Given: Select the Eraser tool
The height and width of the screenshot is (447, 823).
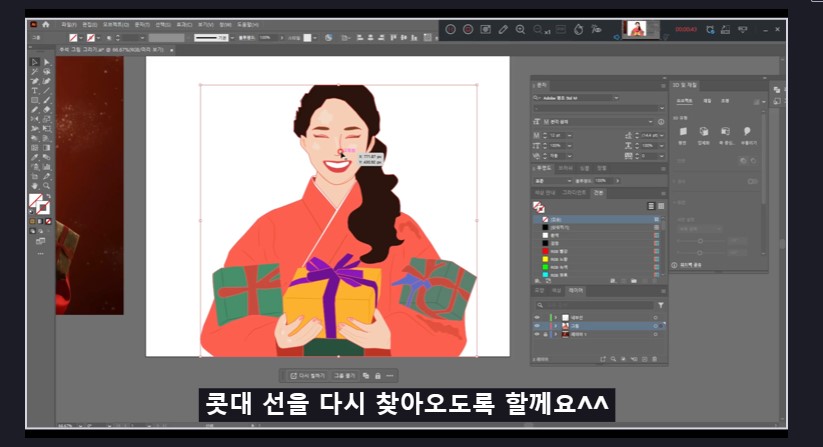Looking at the screenshot, I should coord(47,110).
